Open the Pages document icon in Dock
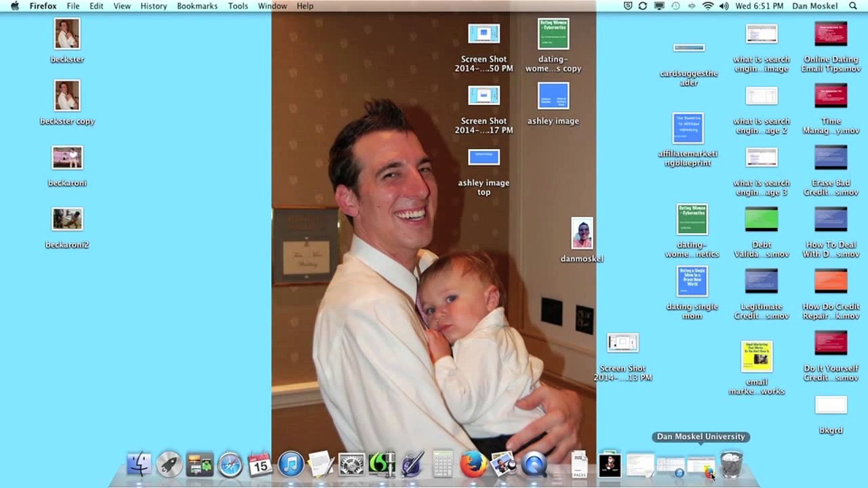 click(x=579, y=464)
